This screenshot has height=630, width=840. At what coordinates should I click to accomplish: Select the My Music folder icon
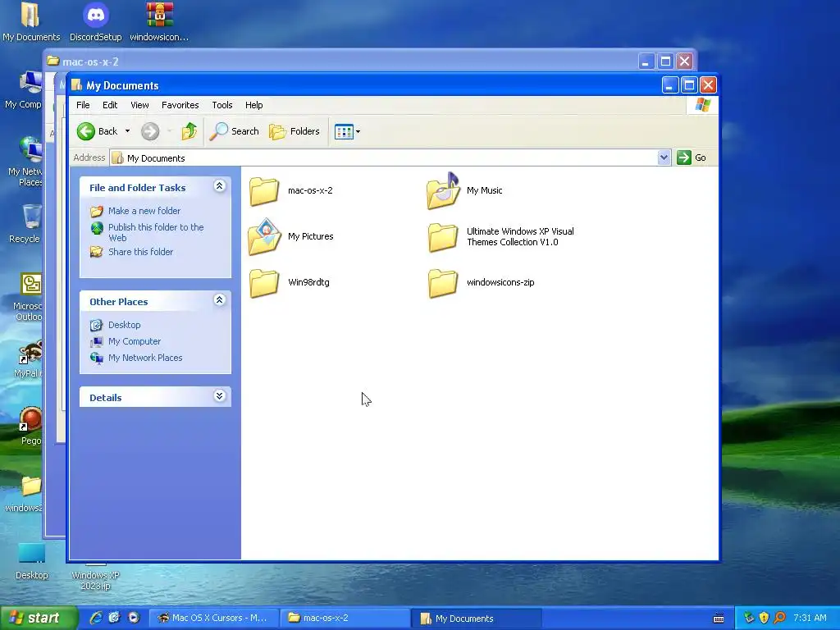(443, 190)
